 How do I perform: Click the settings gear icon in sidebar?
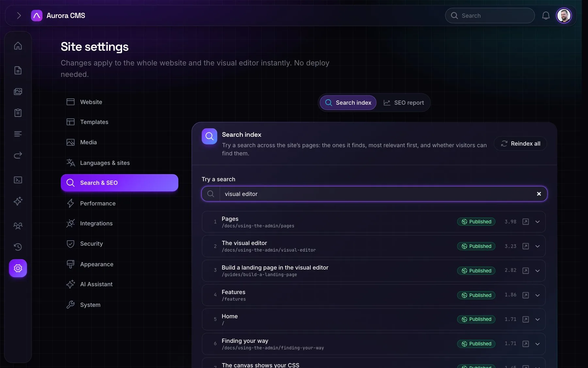point(18,268)
